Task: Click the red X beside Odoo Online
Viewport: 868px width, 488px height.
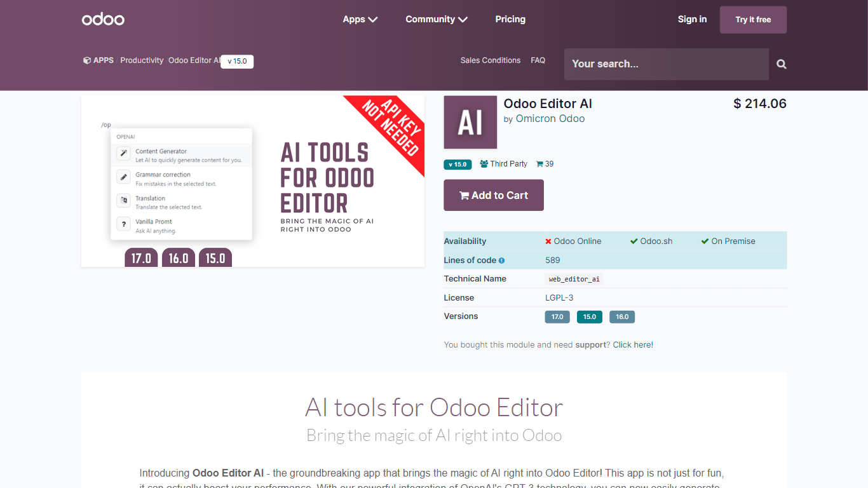Action: tap(548, 241)
